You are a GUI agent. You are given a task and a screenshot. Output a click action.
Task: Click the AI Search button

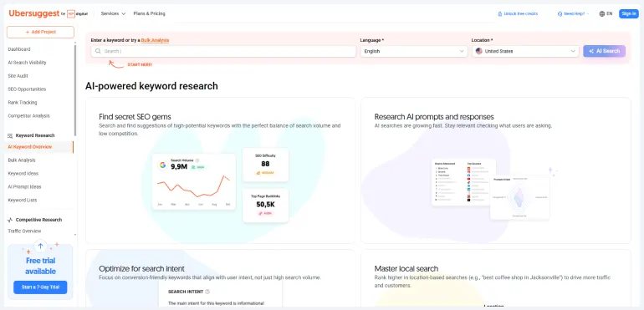pos(604,51)
